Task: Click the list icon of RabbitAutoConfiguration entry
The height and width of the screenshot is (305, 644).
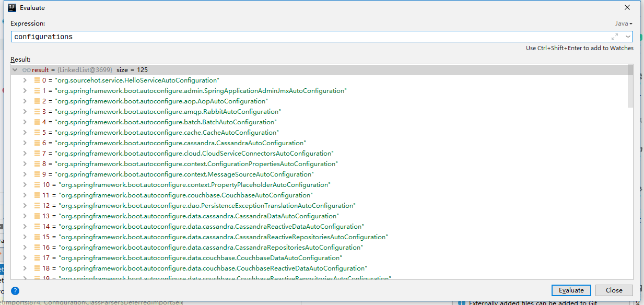Action: [37, 112]
